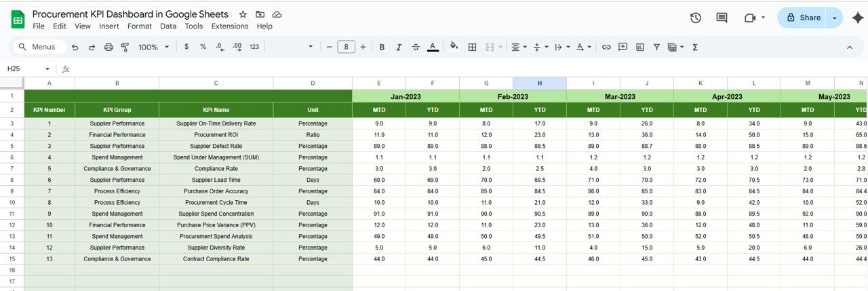Format as percent
Viewport: 868px width, 291px height.
(203, 47)
